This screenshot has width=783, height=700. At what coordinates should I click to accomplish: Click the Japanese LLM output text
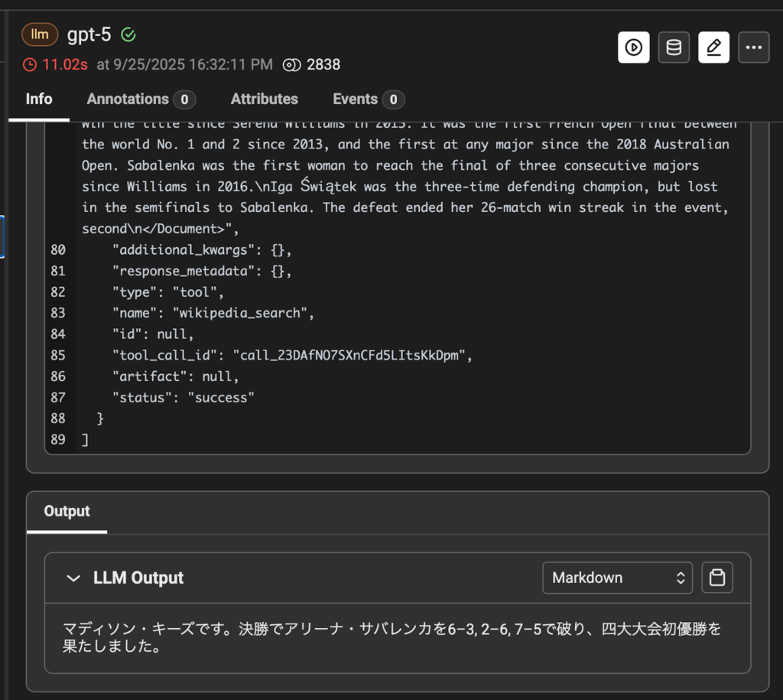tap(391, 637)
